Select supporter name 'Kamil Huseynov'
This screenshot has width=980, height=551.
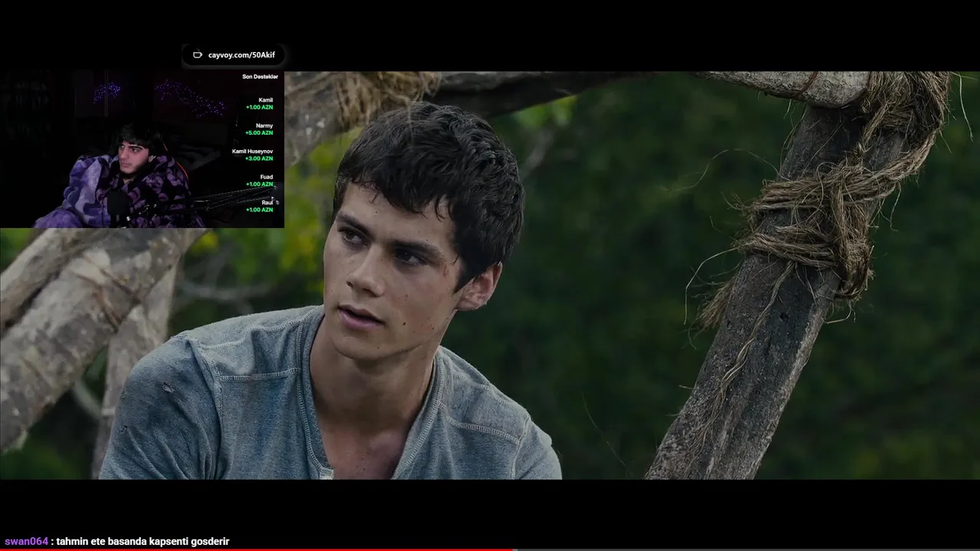[253, 152]
